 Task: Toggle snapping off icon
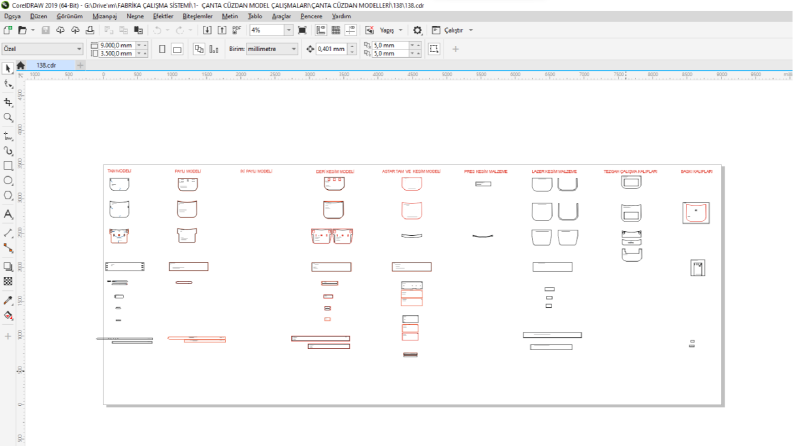pos(370,30)
